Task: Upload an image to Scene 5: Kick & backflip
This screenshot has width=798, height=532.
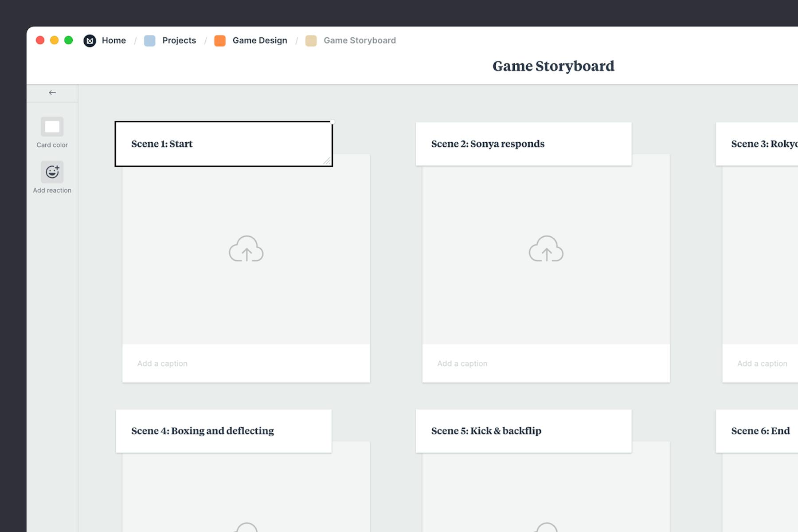Action: point(546,528)
